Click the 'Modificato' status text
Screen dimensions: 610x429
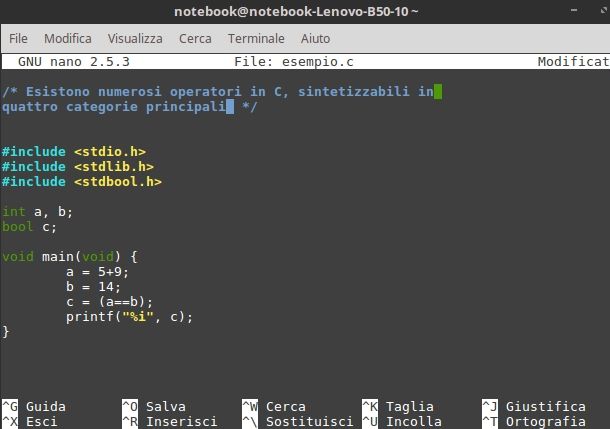tap(573, 61)
